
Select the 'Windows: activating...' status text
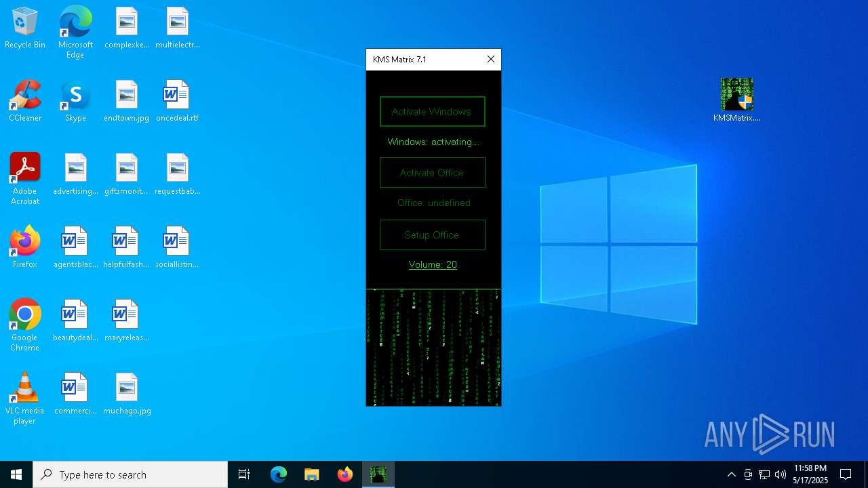[433, 142]
